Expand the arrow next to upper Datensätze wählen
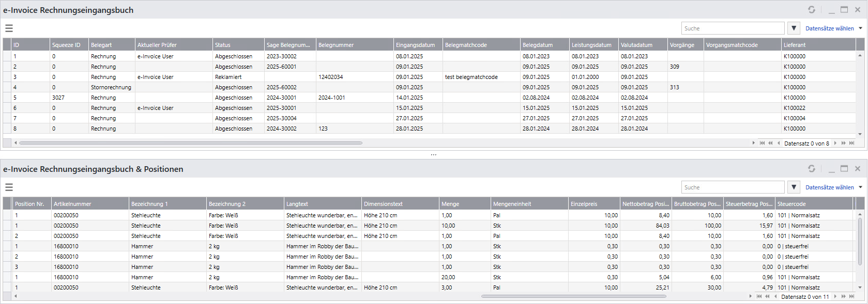This screenshot has height=304, width=868. 861,28
